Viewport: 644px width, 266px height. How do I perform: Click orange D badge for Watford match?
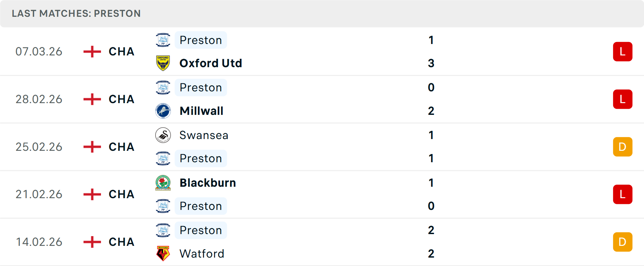tap(623, 242)
